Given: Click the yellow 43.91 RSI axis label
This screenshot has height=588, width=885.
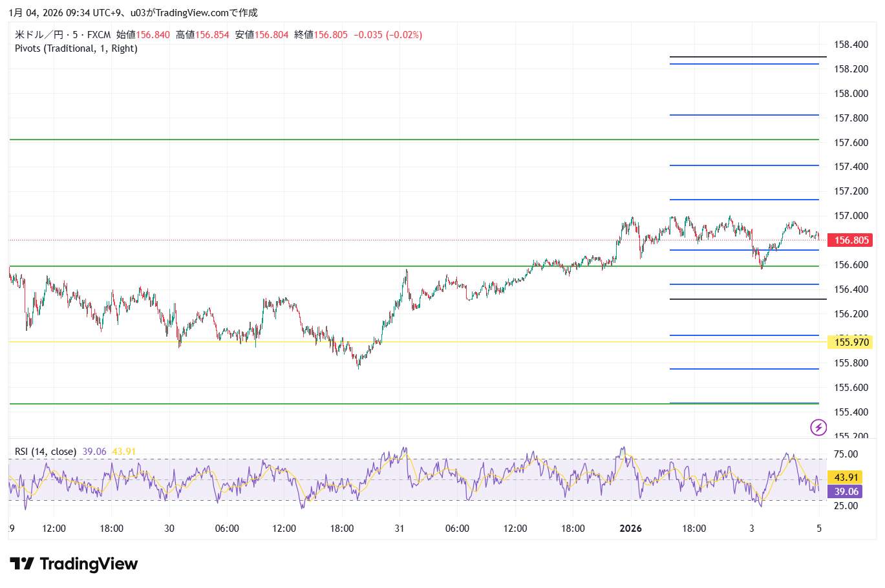Looking at the screenshot, I should click(846, 478).
